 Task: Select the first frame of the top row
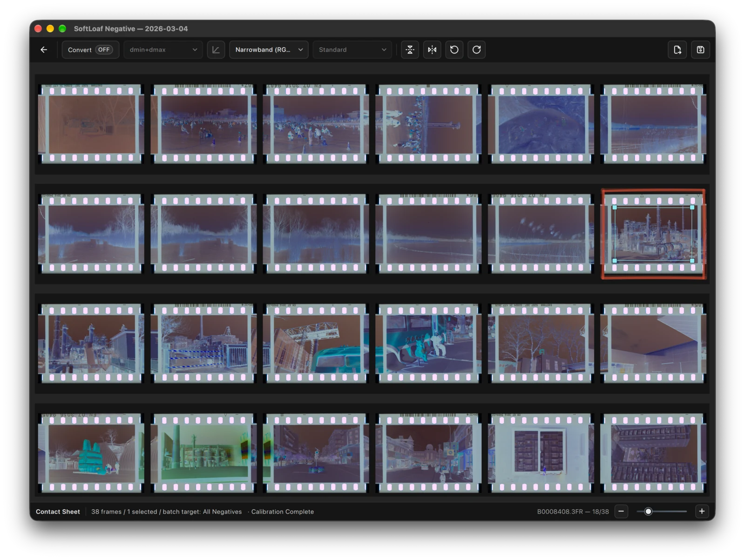[x=91, y=124]
